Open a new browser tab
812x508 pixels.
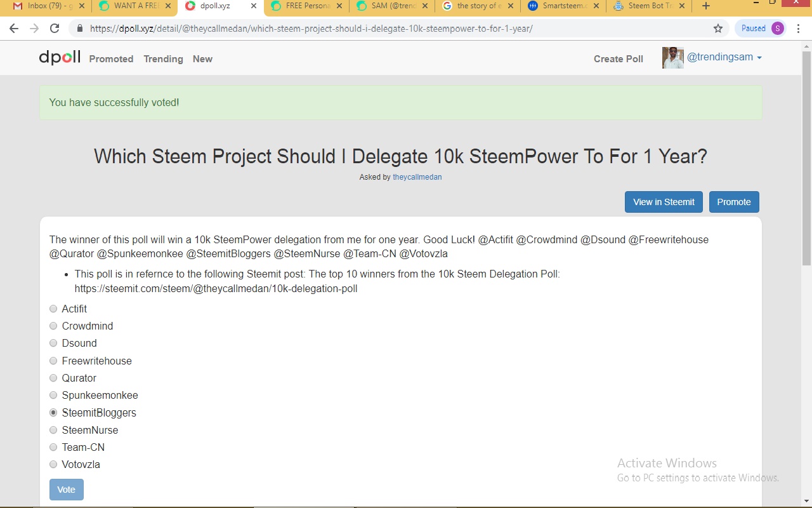706,6
